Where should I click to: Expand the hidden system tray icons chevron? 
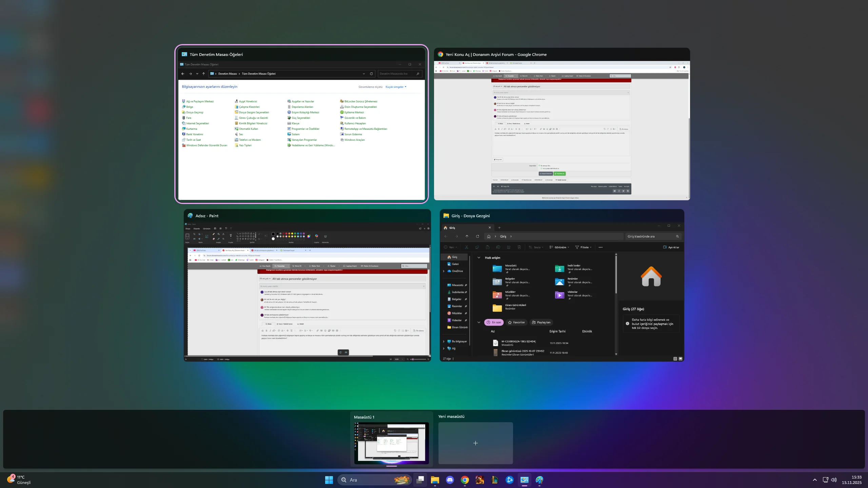(x=815, y=480)
